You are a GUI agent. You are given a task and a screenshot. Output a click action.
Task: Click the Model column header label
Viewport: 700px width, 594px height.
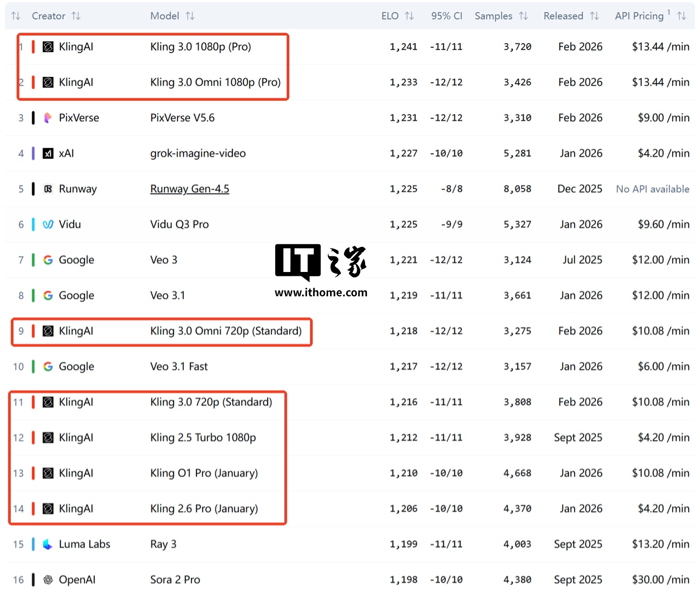[x=165, y=16]
